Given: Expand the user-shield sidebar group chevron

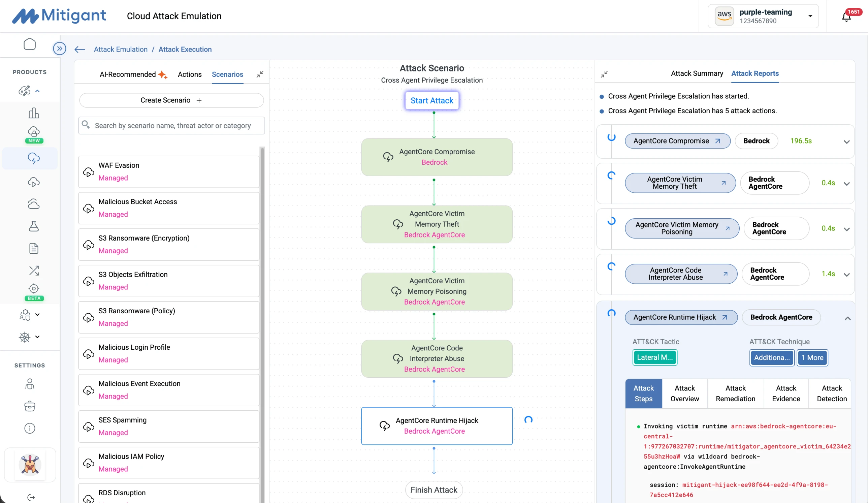Looking at the screenshot, I should click(x=37, y=315).
